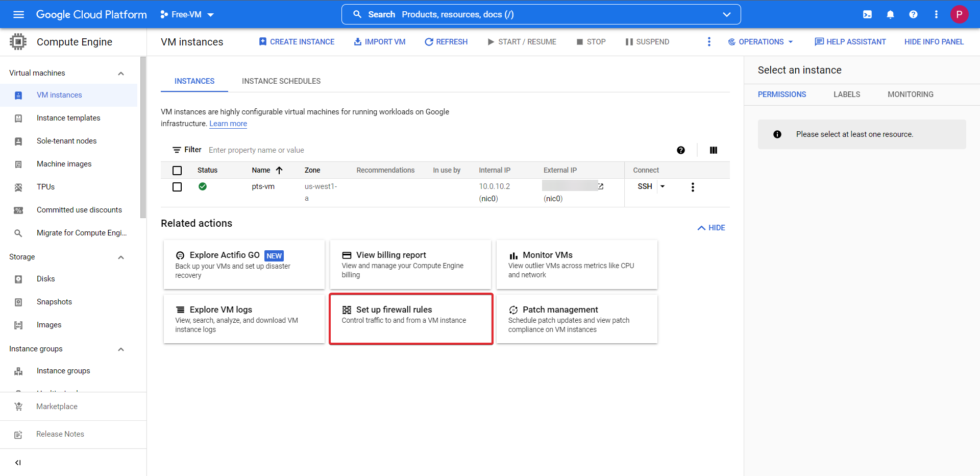Open SSH connection options dropdown arrow

pos(663,186)
